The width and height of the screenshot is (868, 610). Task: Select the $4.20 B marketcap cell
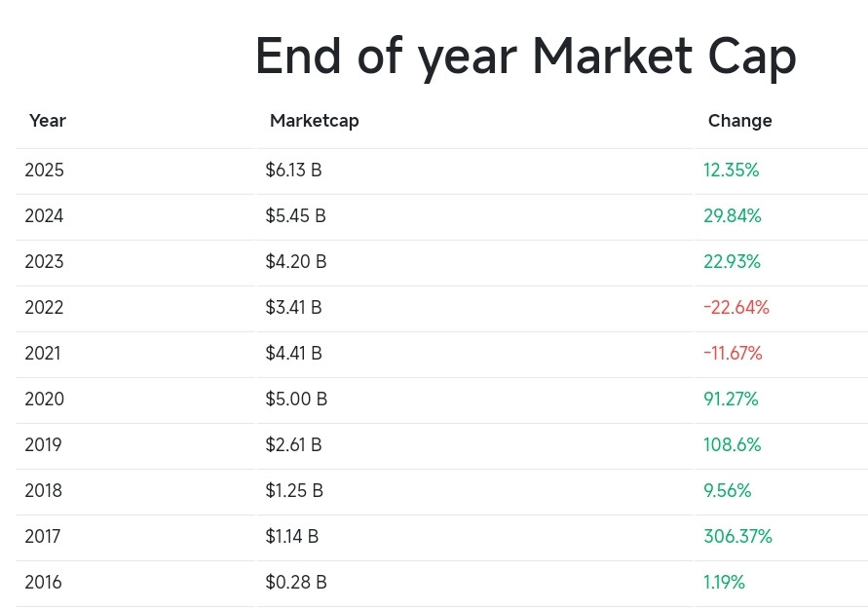[x=295, y=262]
